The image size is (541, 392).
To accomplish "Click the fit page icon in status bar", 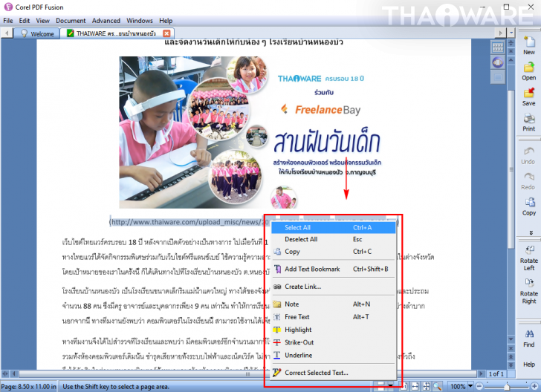I will [427, 387].
